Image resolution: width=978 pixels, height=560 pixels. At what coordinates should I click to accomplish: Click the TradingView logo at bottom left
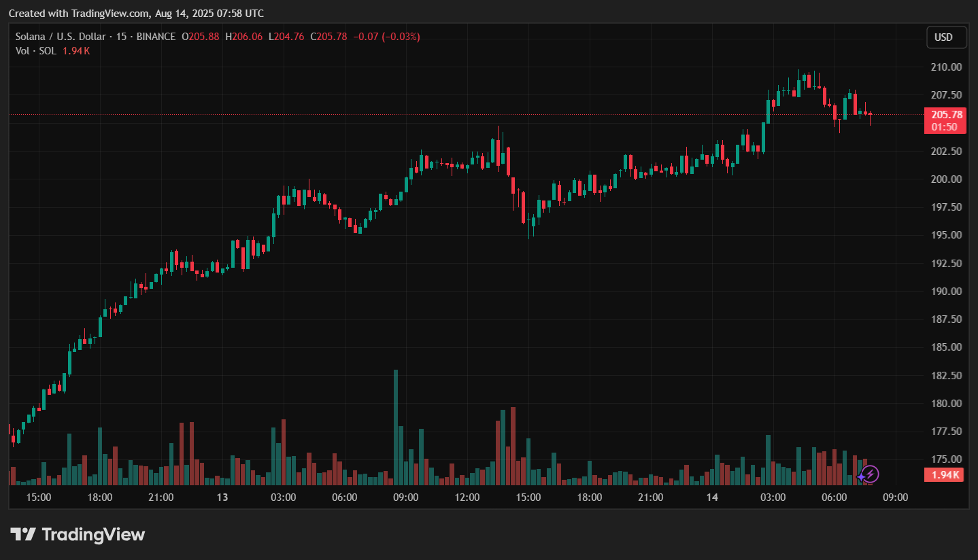pyautogui.click(x=78, y=534)
